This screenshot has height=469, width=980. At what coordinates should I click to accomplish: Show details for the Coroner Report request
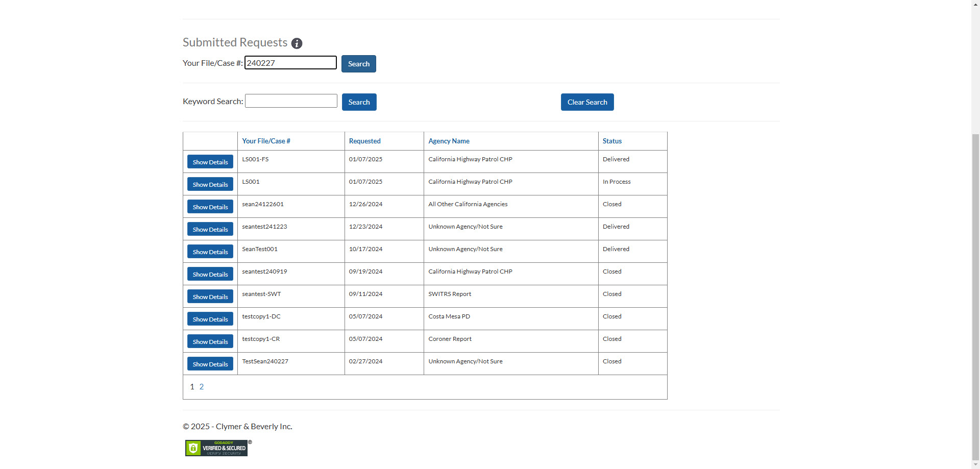(210, 341)
